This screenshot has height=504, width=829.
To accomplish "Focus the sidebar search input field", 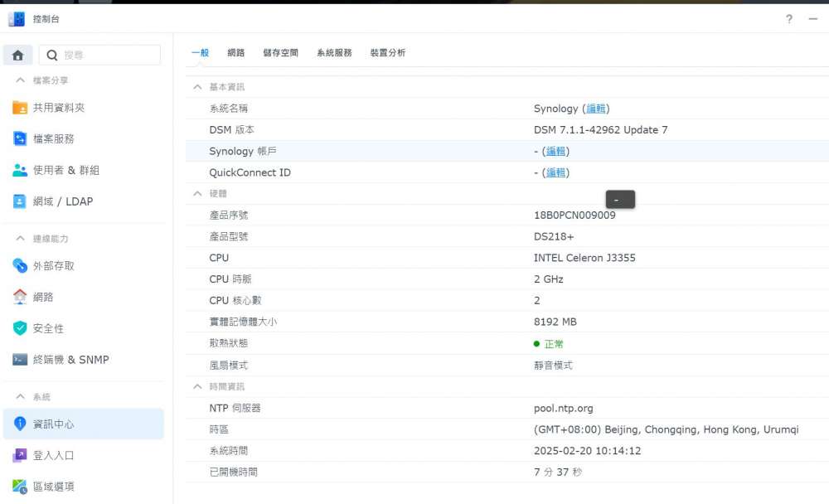I will tap(99, 55).
